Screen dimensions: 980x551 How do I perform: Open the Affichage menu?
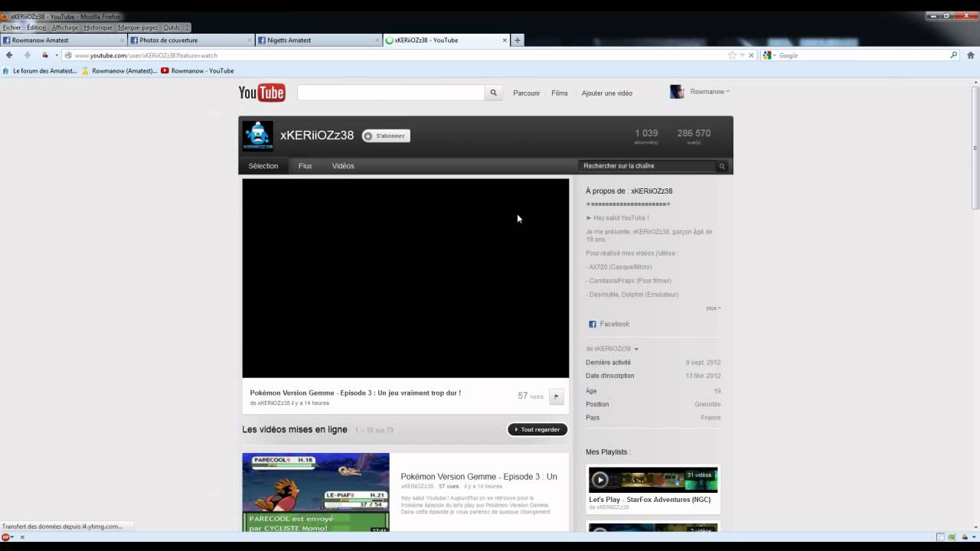pos(65,28)
